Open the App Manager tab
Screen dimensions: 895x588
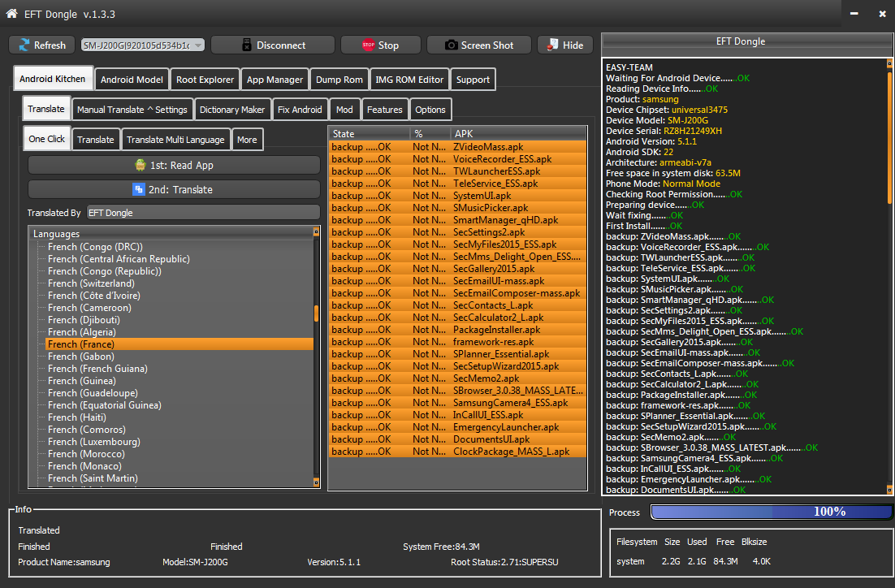pos(275,80)
